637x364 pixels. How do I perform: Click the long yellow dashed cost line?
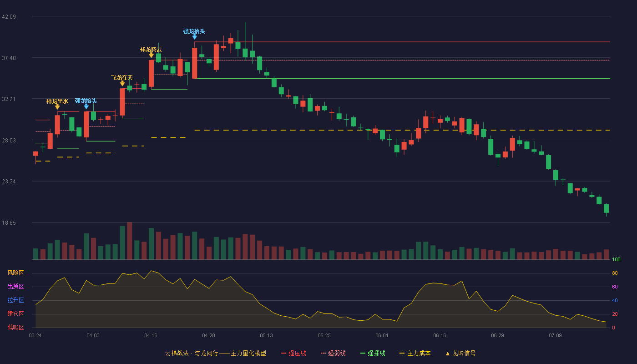(402, 130)
